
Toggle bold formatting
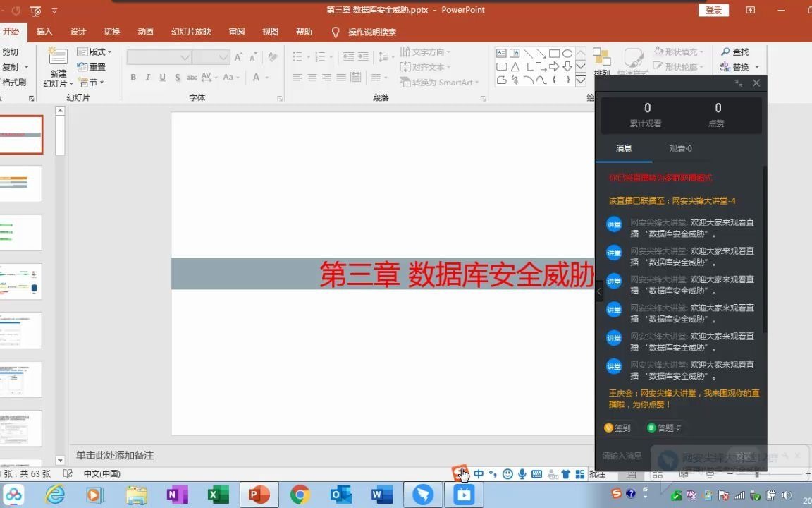(133, 78)
